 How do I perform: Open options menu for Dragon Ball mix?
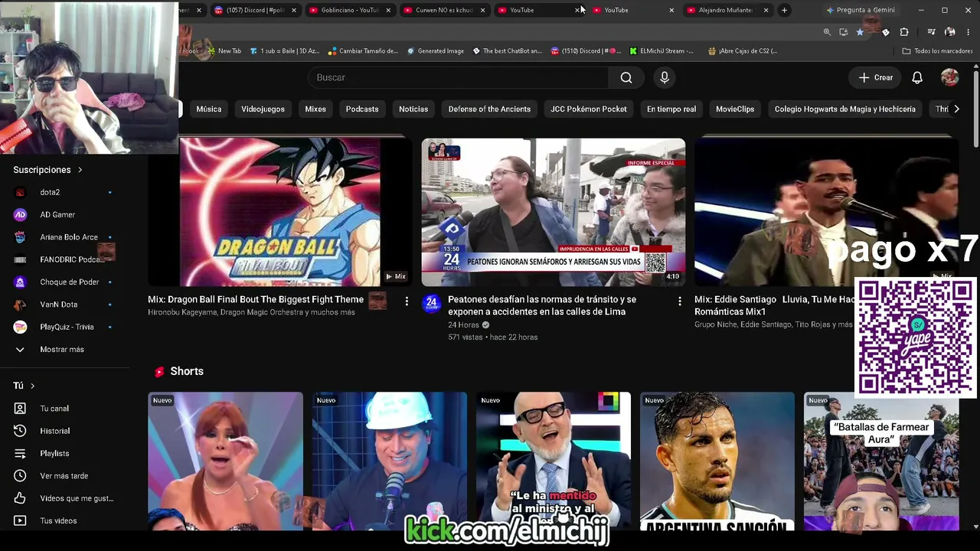407,302
